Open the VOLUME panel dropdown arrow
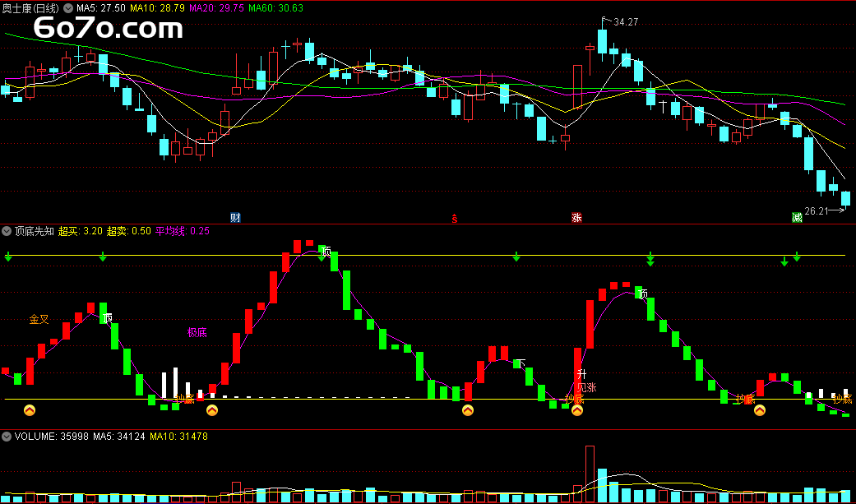The image size is (856, 504). 7,437
